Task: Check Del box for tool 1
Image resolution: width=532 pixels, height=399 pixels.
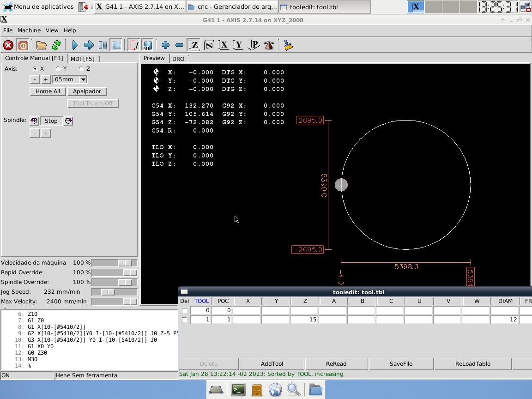Action: pyautogui.click(x=185, y=320)
